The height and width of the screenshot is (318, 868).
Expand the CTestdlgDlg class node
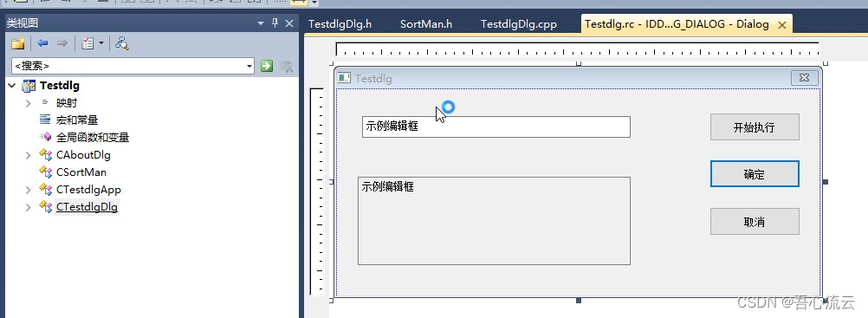pos(29,206)
